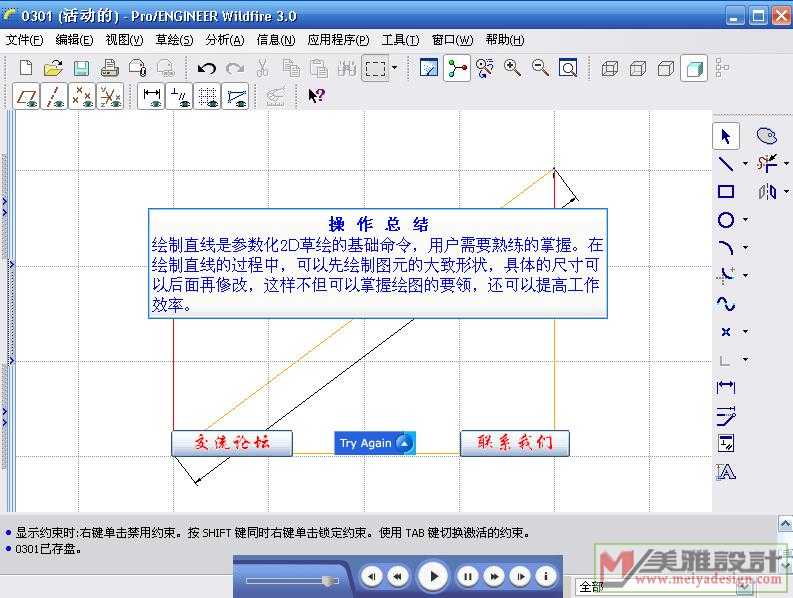Choose the select arrow tool in sketcher
793x598 pixels.
tap(726, 136)
